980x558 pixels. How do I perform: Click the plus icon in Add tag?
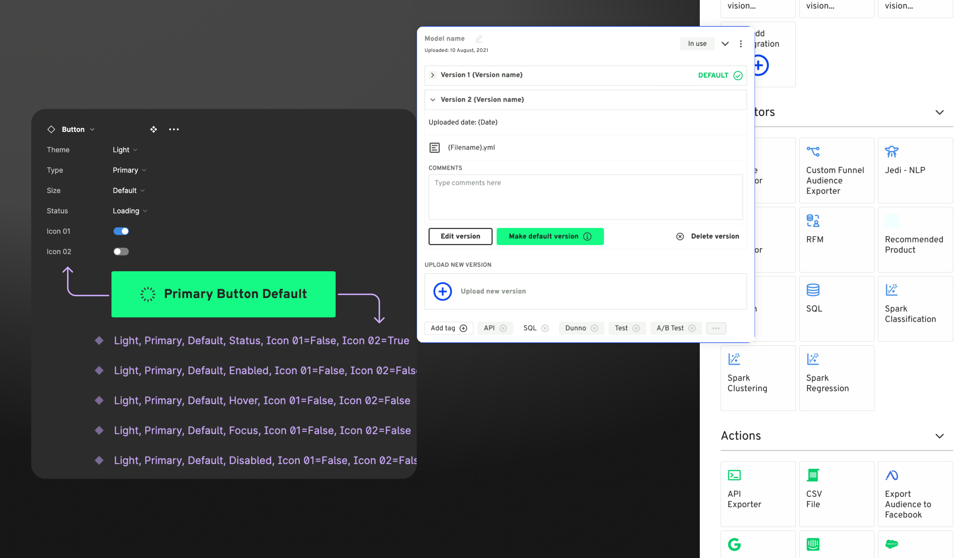[463, 328]
